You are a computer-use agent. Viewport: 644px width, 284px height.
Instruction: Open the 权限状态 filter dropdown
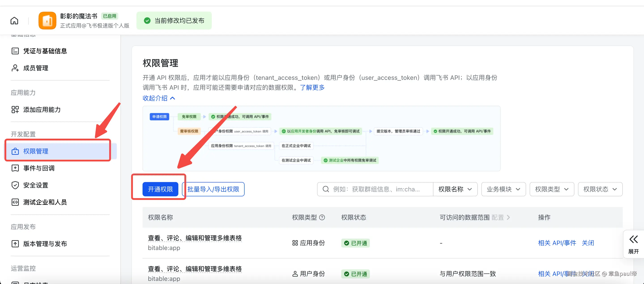(x=600, y=189)
